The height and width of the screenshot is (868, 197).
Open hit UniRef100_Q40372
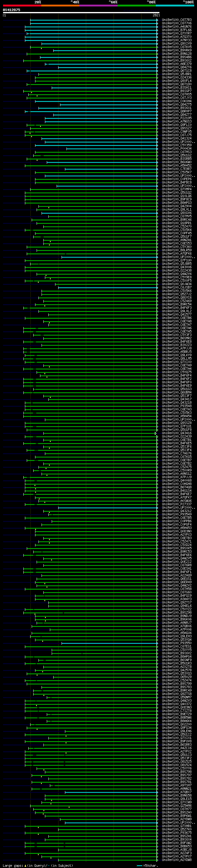177,704
